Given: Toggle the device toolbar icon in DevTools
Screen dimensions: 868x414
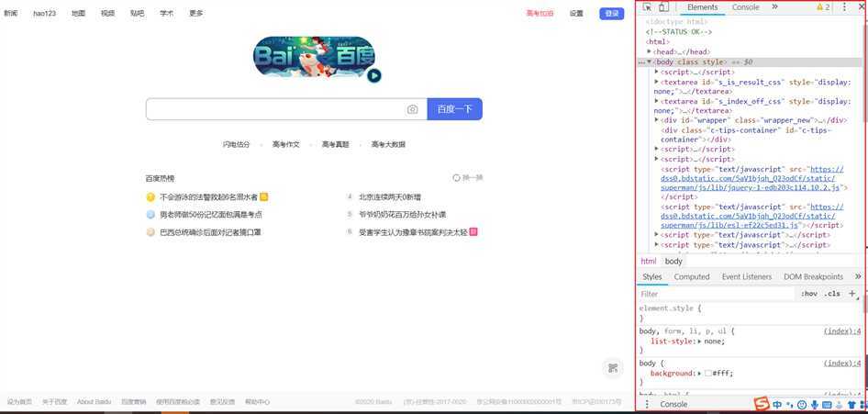Looking at the screenshot, I should tap(663, 7).
